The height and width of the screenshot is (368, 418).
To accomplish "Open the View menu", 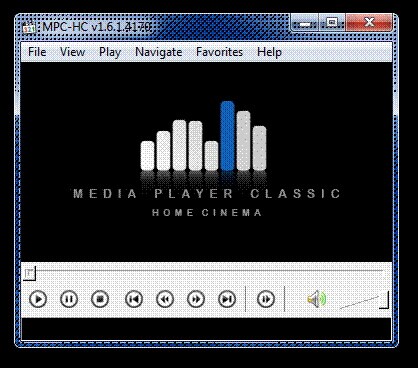I will [72, 52].
